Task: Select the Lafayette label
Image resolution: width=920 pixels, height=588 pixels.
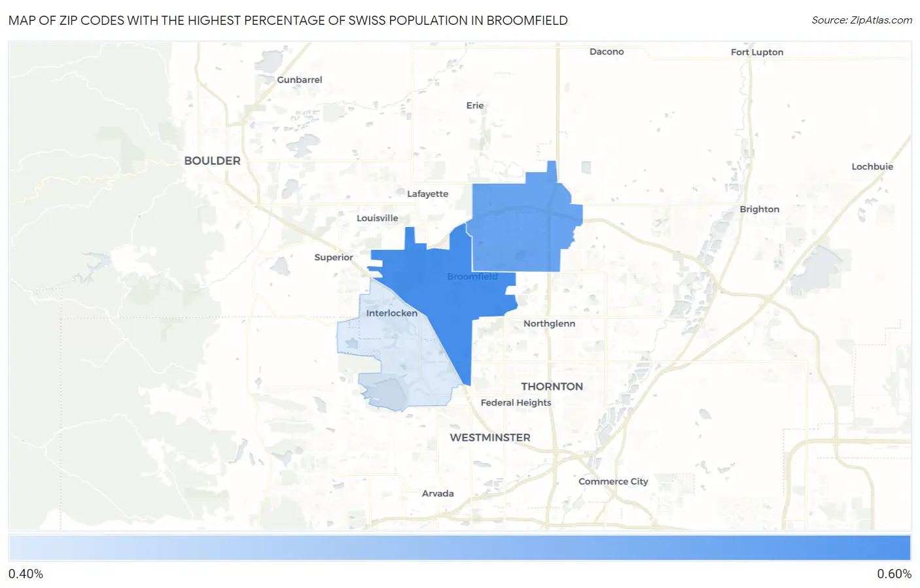Action: [x=427, y=194]
